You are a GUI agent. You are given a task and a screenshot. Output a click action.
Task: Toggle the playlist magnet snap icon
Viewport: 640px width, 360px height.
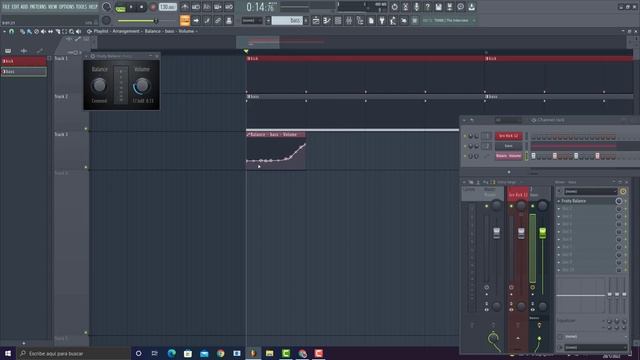click(x=12, y=31)
